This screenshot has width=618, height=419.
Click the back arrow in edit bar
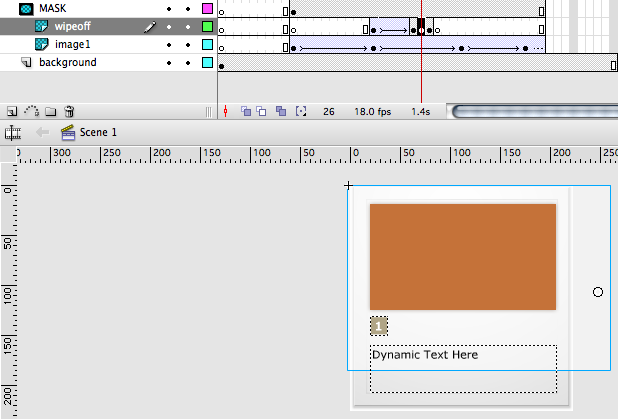(42, 132)
